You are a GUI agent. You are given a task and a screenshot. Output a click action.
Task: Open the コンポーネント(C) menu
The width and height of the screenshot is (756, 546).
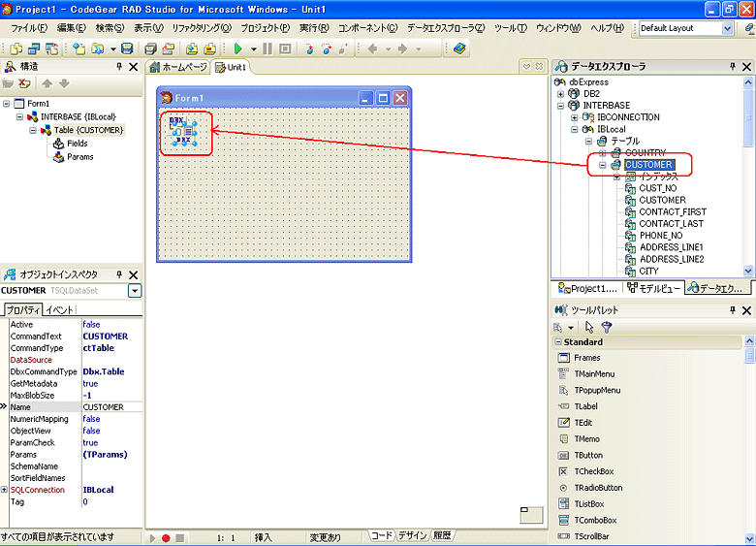click(x=368, y=28)
